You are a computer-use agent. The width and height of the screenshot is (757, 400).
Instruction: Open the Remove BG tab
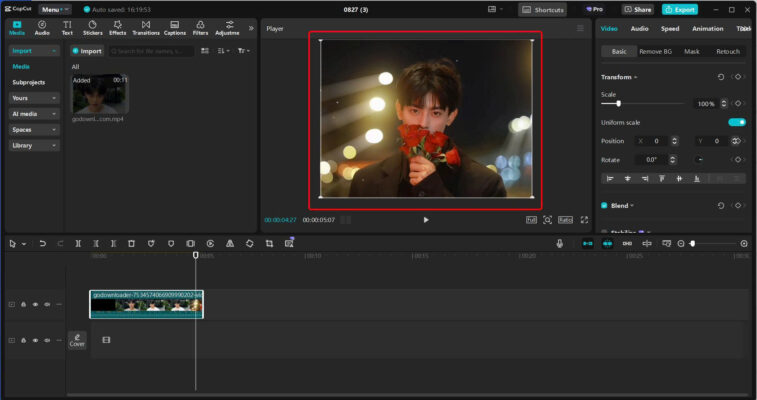click(x=655, y=51)
